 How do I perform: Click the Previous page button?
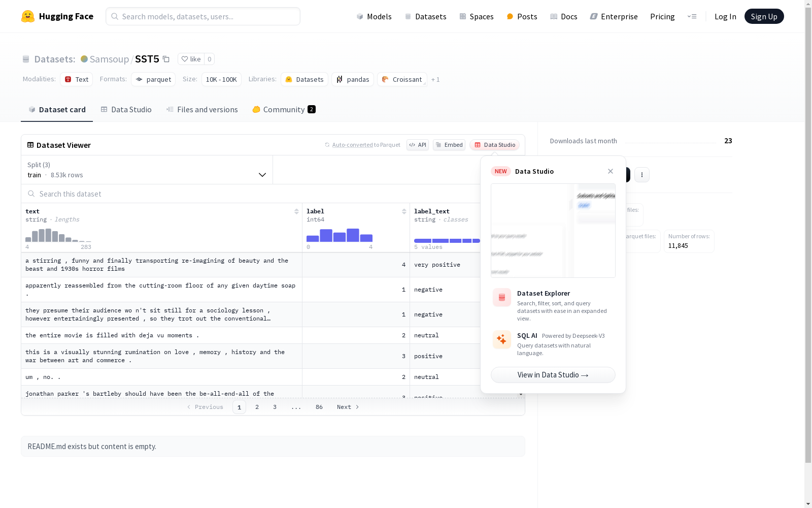205,407
